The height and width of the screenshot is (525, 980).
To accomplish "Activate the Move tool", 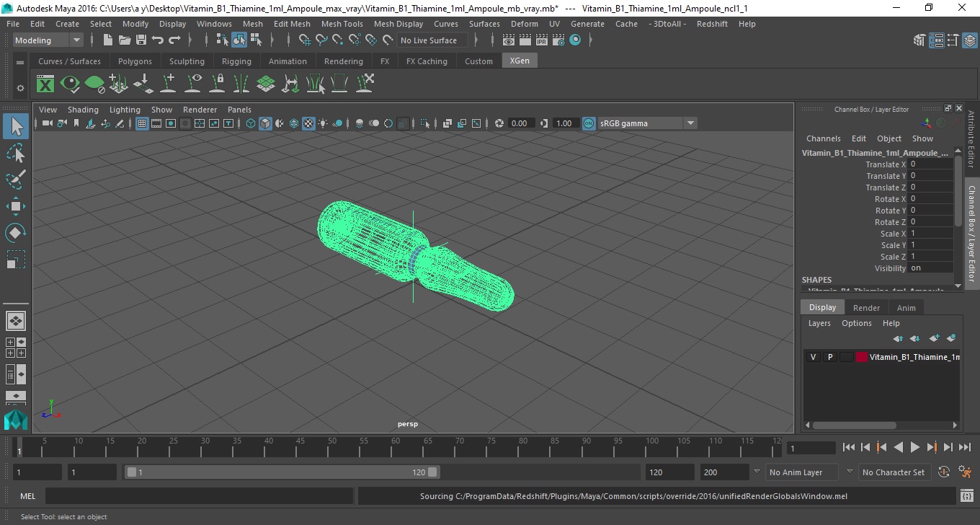I will [16, 206].
